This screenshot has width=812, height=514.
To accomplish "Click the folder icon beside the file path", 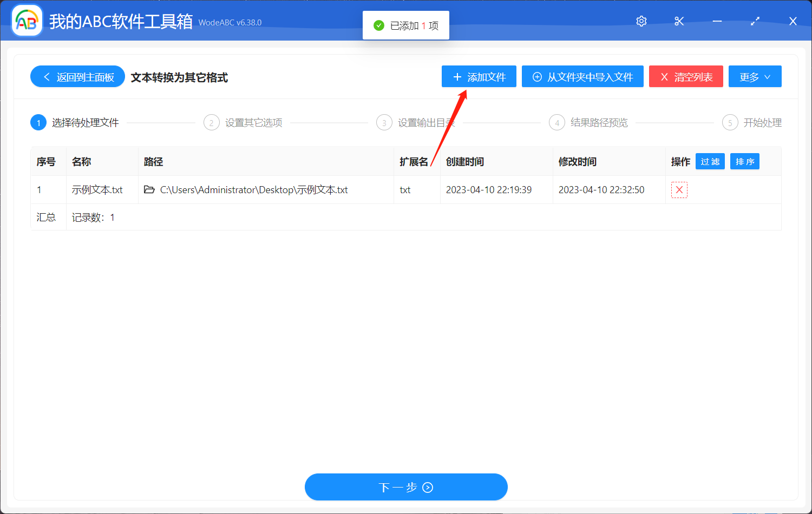I will [149, 189].
